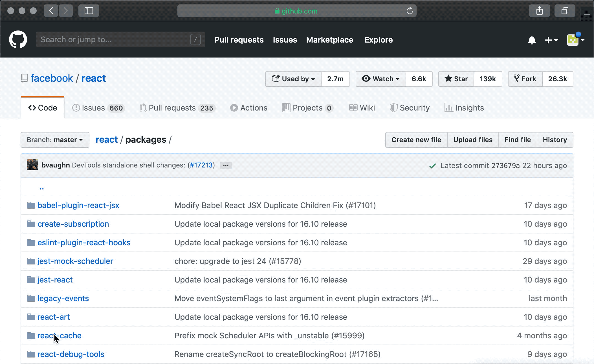Open the user avatar menu
This screenshot has height=364, width=594.
[576, 40]
